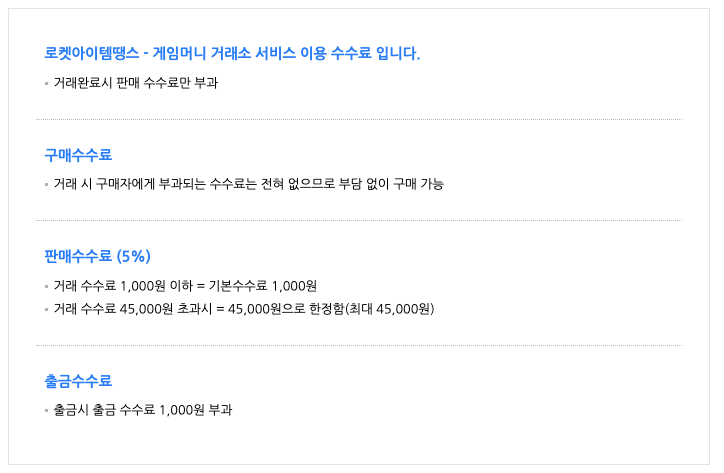Click bullet marker before 출금시 출금 수수료
The height and width of the screenshot is (473, 724).
pos(47,411)
